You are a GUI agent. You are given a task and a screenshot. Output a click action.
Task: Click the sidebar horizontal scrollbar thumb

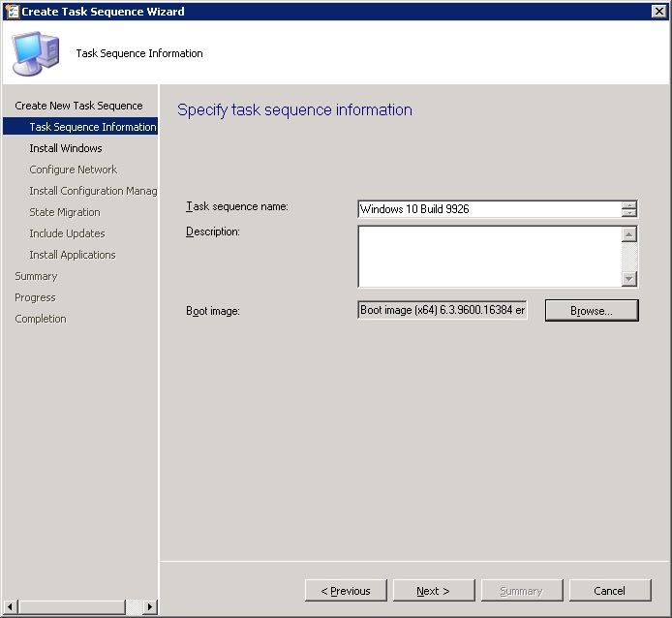pos(71,607)
